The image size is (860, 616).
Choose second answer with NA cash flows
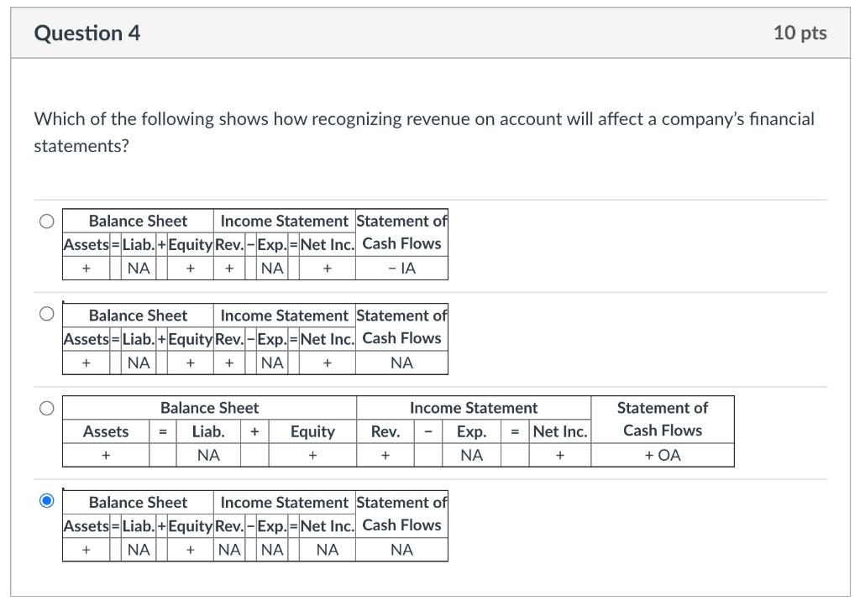(47, 314)
